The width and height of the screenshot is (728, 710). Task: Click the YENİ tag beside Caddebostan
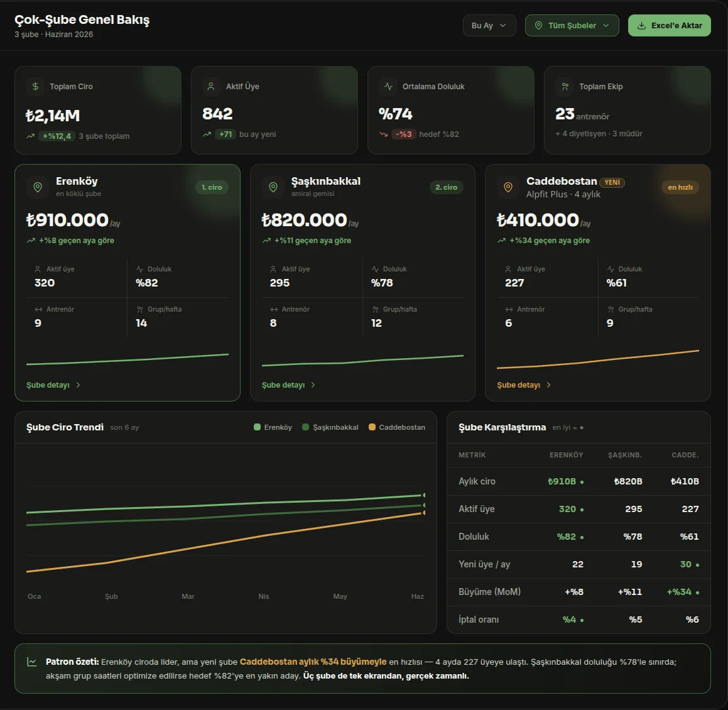click(612, 182)
